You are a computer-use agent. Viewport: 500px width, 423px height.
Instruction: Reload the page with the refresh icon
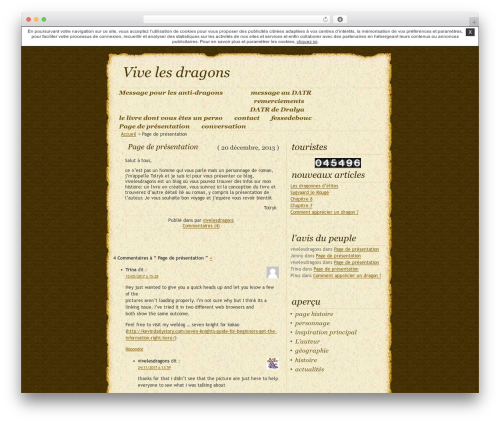tap(325, 19)
